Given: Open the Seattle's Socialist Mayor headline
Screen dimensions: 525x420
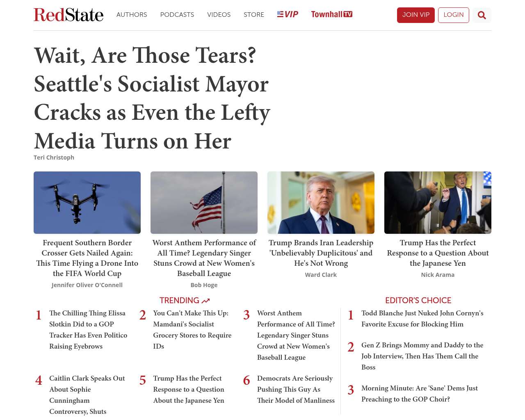Looking at the screenshot, I should click(152, 98).
